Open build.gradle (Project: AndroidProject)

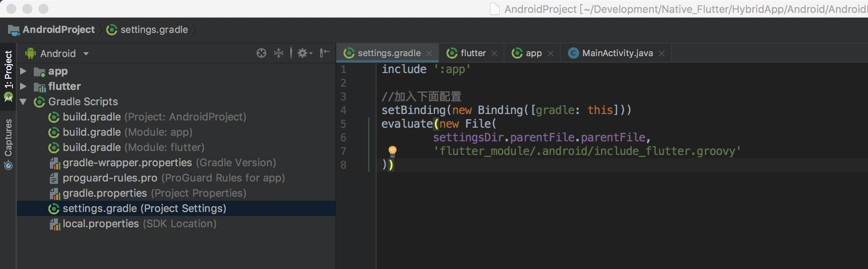tap(154, 117)
